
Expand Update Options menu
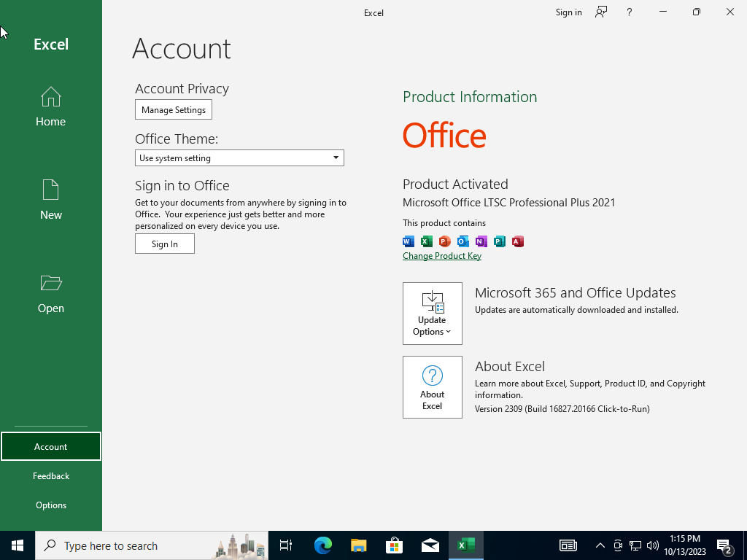432,314
